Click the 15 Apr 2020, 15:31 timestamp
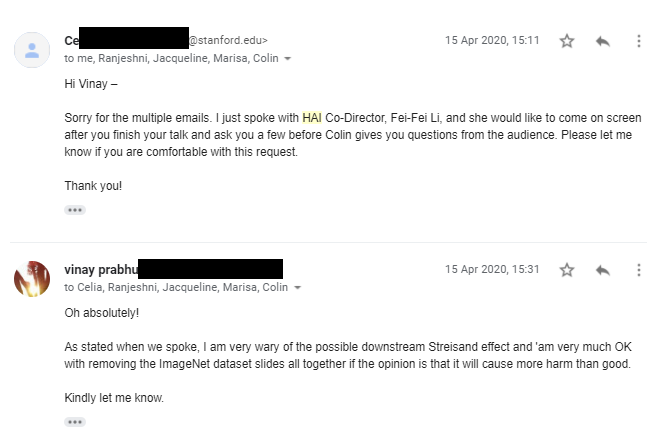 [492, 270]
